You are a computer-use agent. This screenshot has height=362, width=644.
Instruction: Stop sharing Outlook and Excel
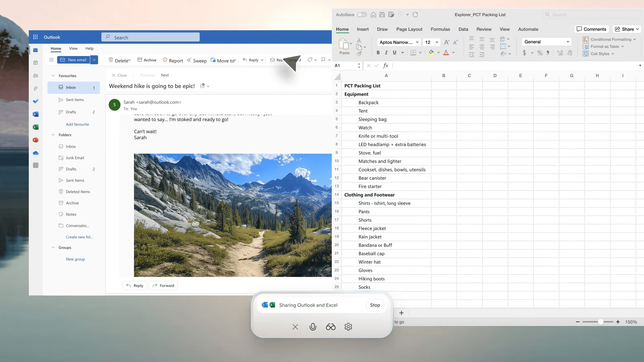pos(375,305)
